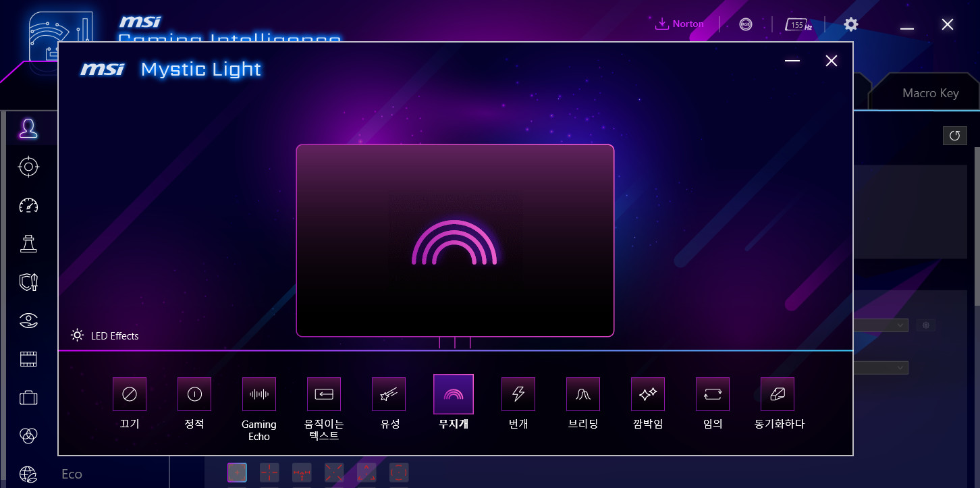Image resolution: width=980 pixels, height=488 pixels.
Task: Select the 움직이는 텍스트 LED effect
Action: coord(324,394)
